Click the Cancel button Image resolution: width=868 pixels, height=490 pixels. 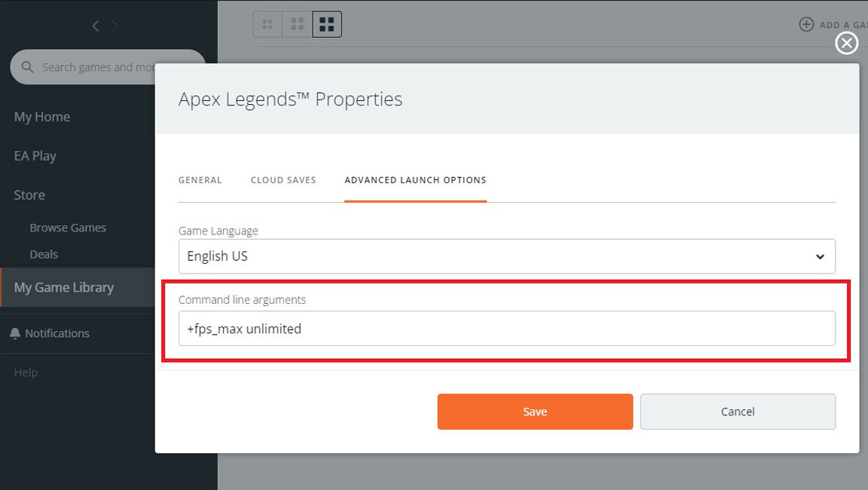point(738,412)
